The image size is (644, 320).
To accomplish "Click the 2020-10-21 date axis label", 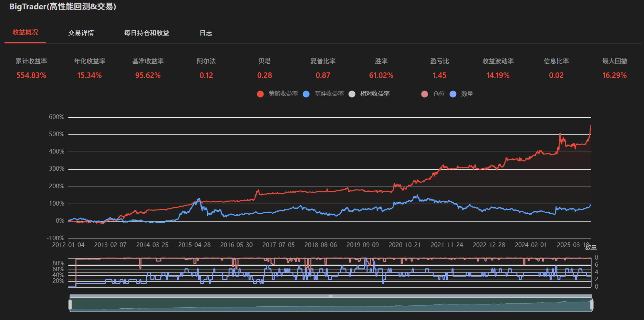I will (x=405, y=245).
